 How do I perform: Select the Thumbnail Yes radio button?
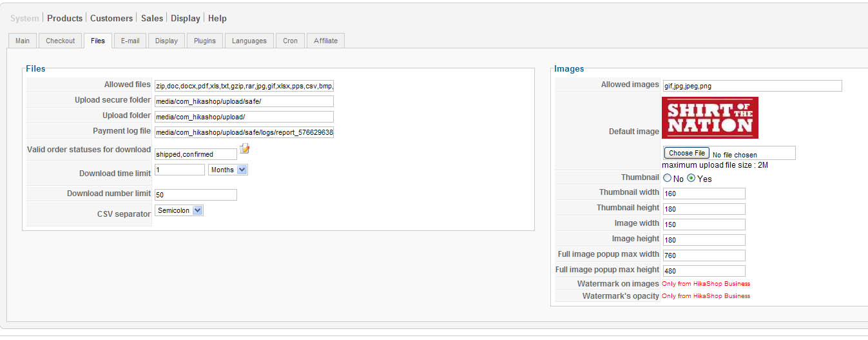(691, 178)
